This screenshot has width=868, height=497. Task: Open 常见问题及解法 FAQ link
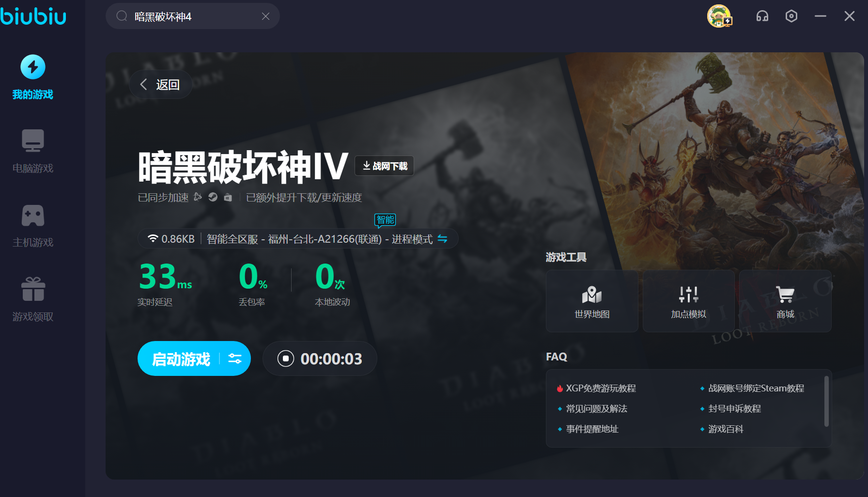pos(596,409)
